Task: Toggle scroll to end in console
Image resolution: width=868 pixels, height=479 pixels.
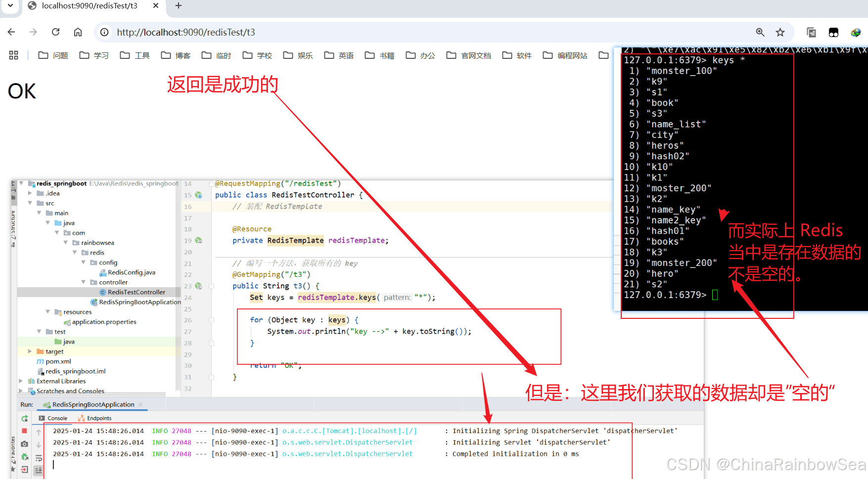Action: pyautogui.click(x=39, y=470)
